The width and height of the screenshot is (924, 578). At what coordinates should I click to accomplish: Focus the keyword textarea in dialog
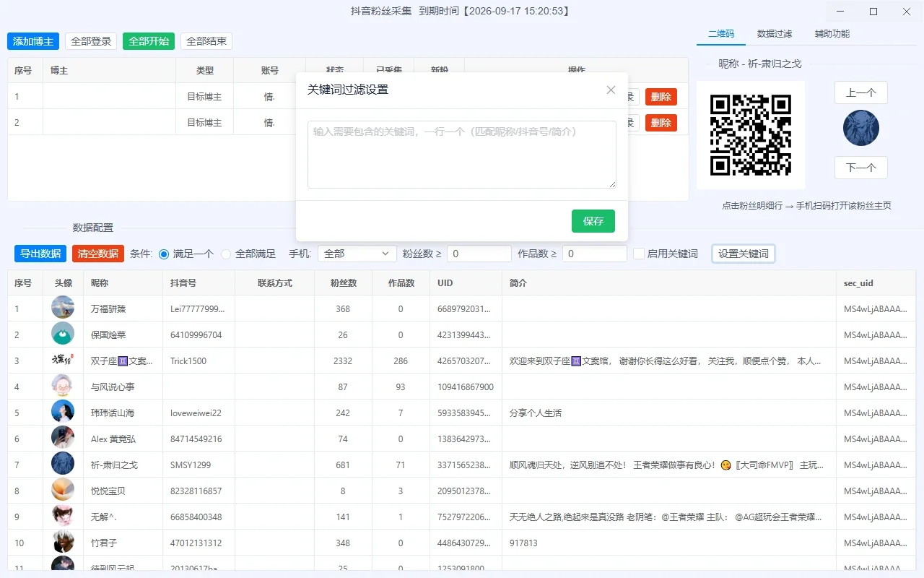pos(462,155)
